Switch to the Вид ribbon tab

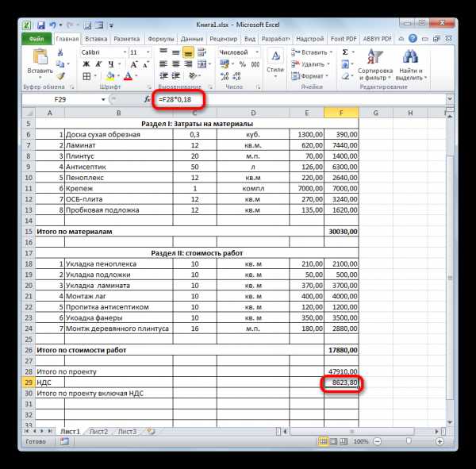250,39
